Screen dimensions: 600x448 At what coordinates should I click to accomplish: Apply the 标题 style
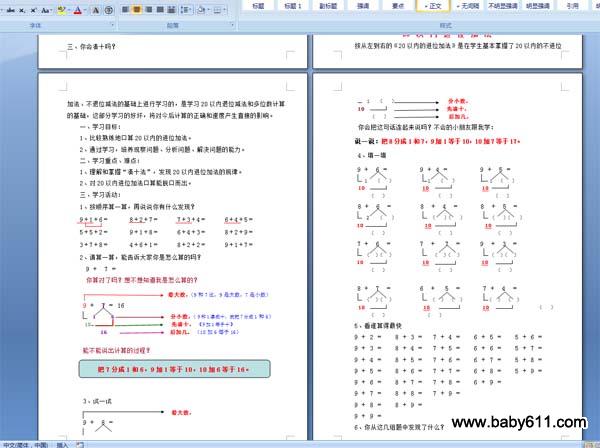[x=258, y=5]
